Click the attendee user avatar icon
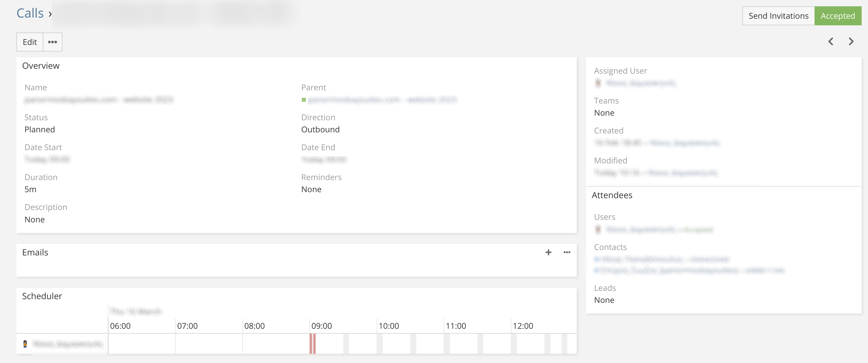This screenshot has width=868, height=363. click(x=598, y=230)
